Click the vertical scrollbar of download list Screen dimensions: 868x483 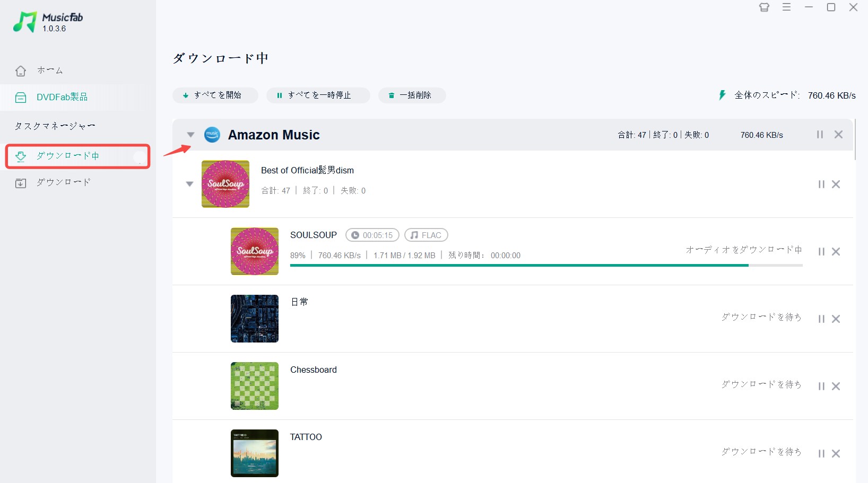855,139
